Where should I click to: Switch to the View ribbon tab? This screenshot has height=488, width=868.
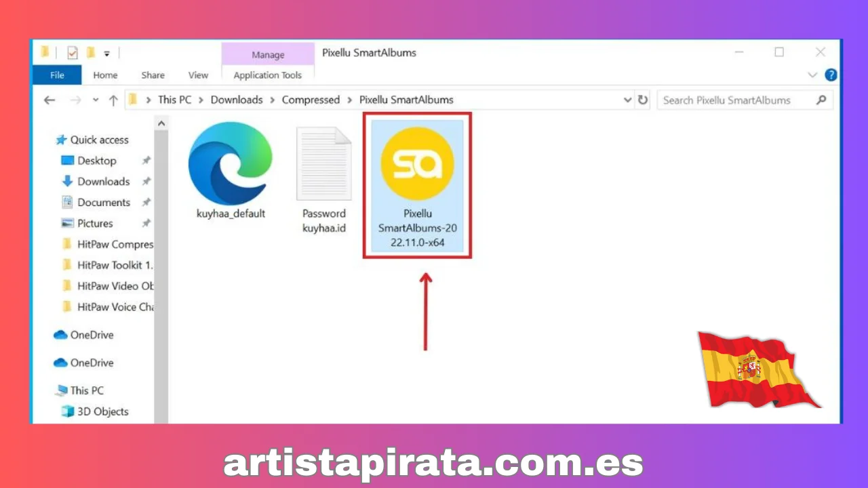[x=198, y=75]
